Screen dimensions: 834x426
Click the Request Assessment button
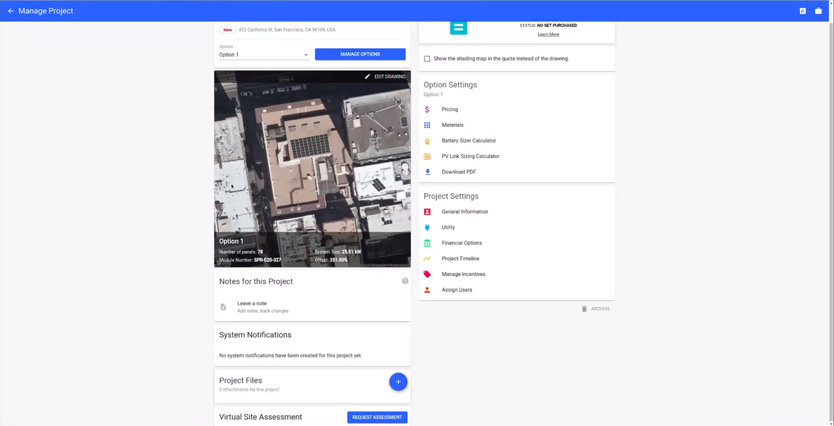pos(377,417)
